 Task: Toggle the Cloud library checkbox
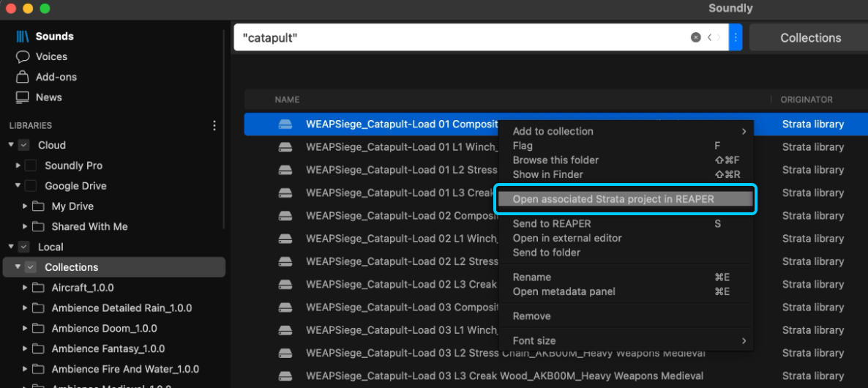pyautogui.click(x=23, y=146)
